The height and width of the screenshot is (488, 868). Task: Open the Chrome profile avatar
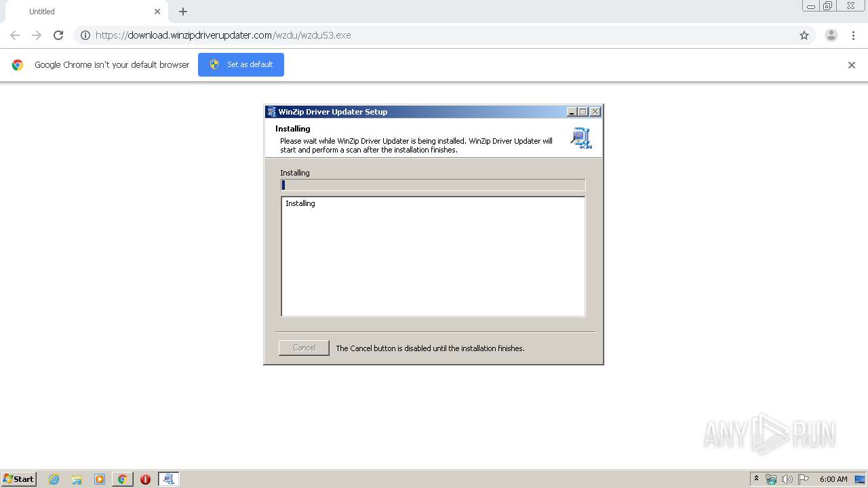point(831,35)
